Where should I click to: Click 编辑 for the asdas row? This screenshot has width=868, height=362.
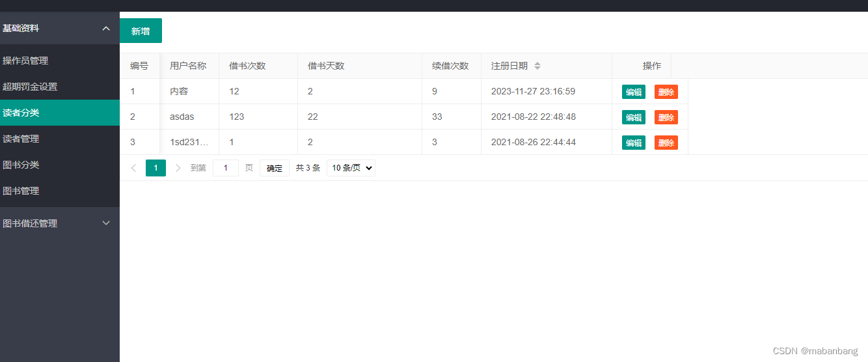[634, 117]
